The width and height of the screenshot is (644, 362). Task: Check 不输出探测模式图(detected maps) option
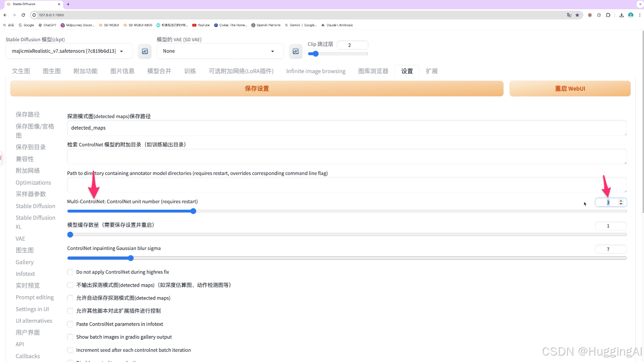coord(70,285)
